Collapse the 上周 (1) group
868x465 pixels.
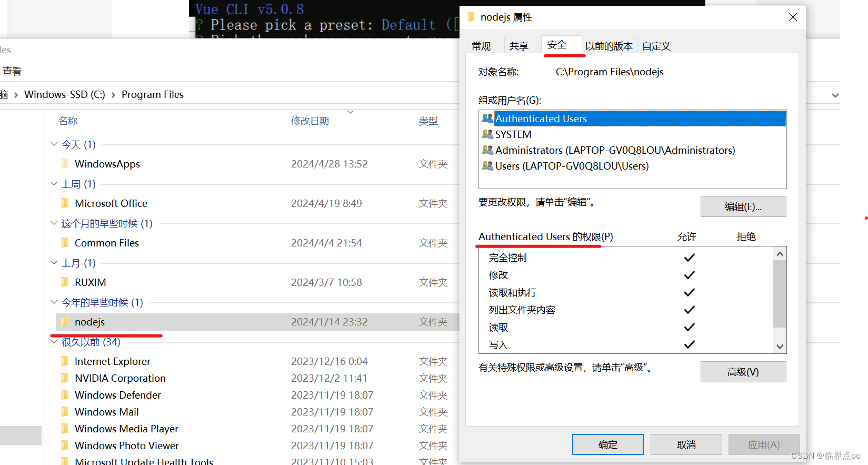(54, 184)
